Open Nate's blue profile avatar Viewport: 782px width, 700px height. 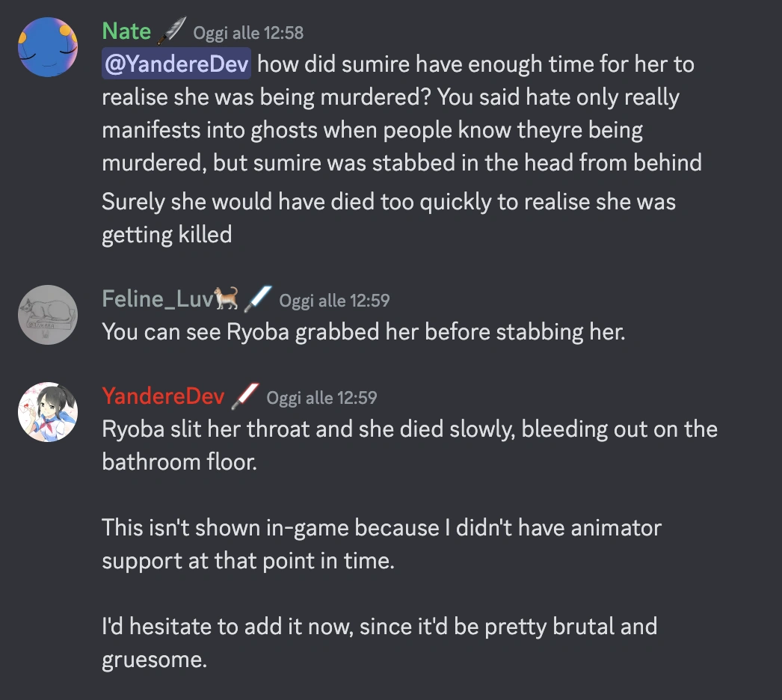[48, 47]
